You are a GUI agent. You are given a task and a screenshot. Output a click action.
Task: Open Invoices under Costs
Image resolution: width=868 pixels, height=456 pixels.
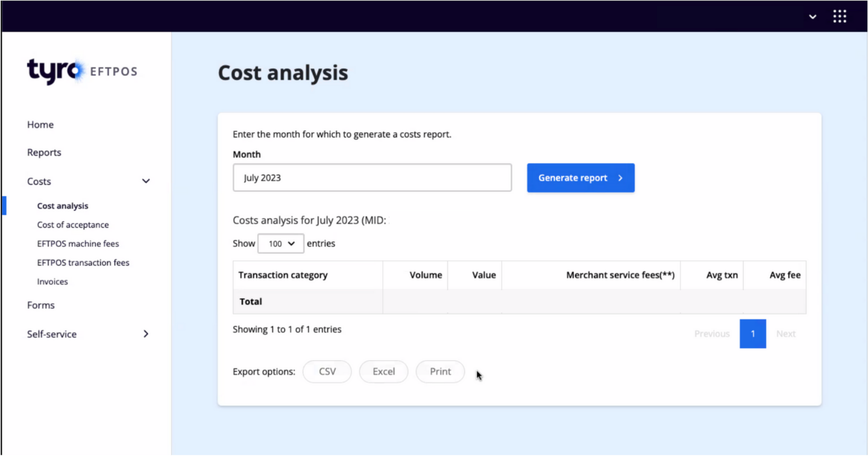pos(52,282)
